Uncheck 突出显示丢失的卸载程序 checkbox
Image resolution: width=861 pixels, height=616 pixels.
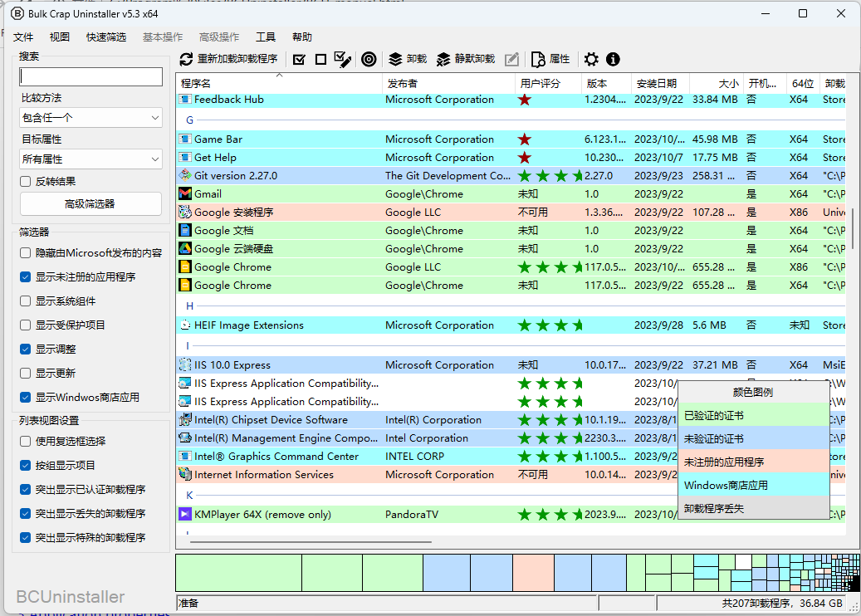(25, 514)
